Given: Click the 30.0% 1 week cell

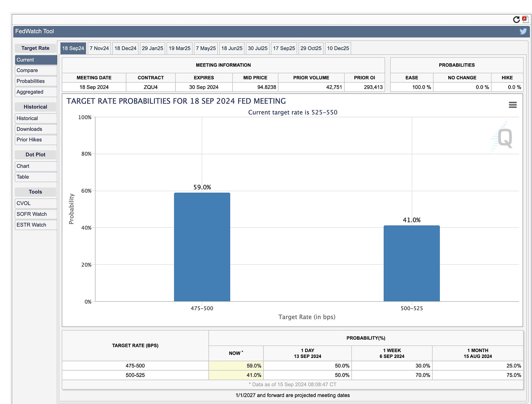Looking at the screenshot, I should (392, 366).
